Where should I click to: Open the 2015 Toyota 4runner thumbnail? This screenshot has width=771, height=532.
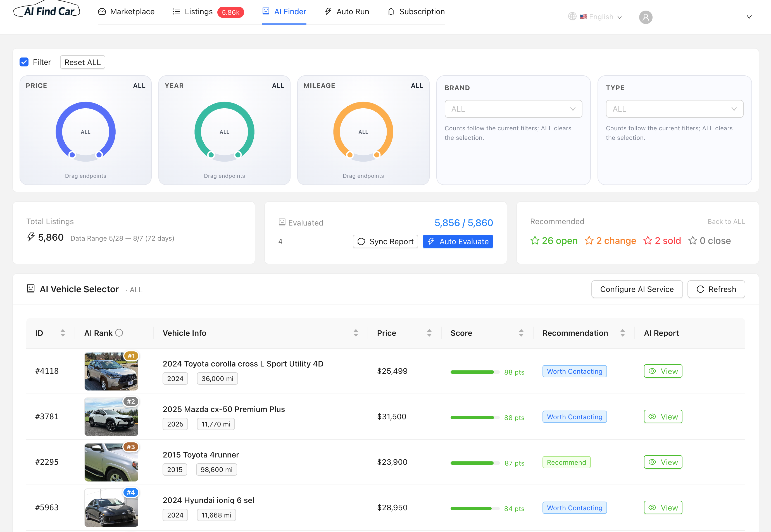tap(111, 462)
